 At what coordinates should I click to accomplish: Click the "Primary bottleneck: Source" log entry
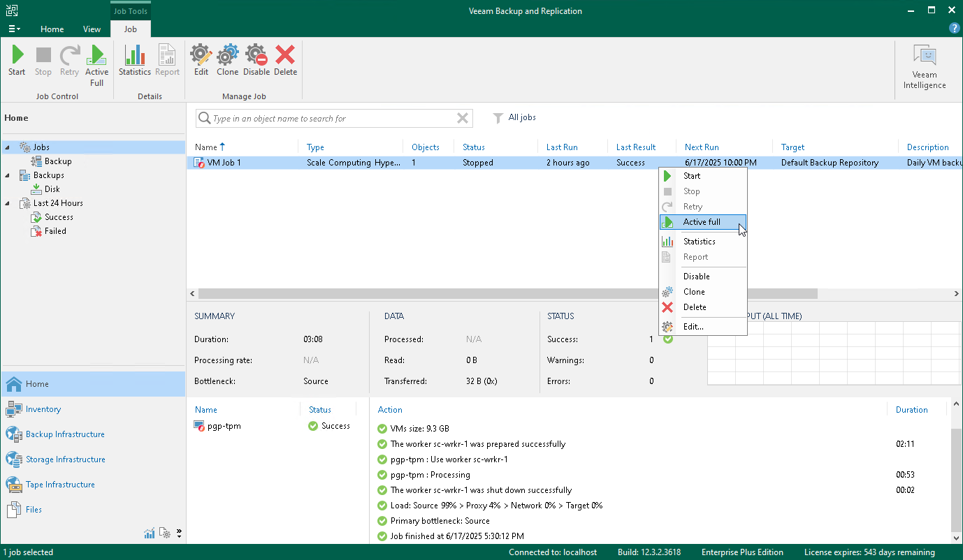[x=433, y=521]
